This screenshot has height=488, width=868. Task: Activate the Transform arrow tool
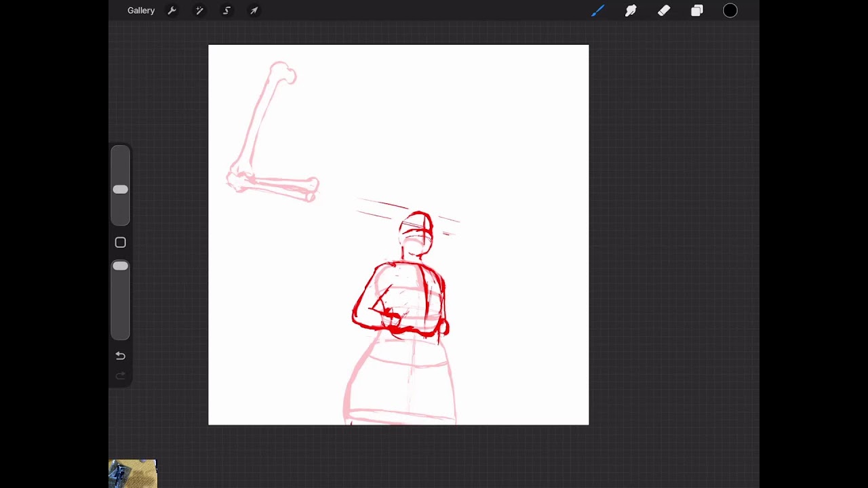[254, 11]
